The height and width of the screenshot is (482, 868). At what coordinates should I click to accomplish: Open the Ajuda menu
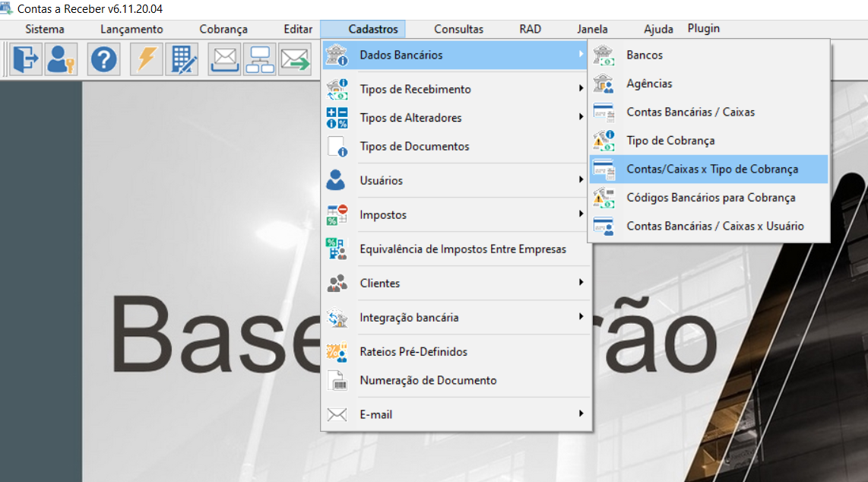[x=658, y=30]
